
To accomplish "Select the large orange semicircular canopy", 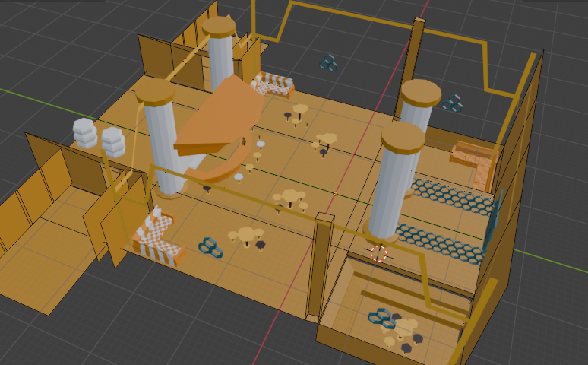I will [x=219, y=116].
